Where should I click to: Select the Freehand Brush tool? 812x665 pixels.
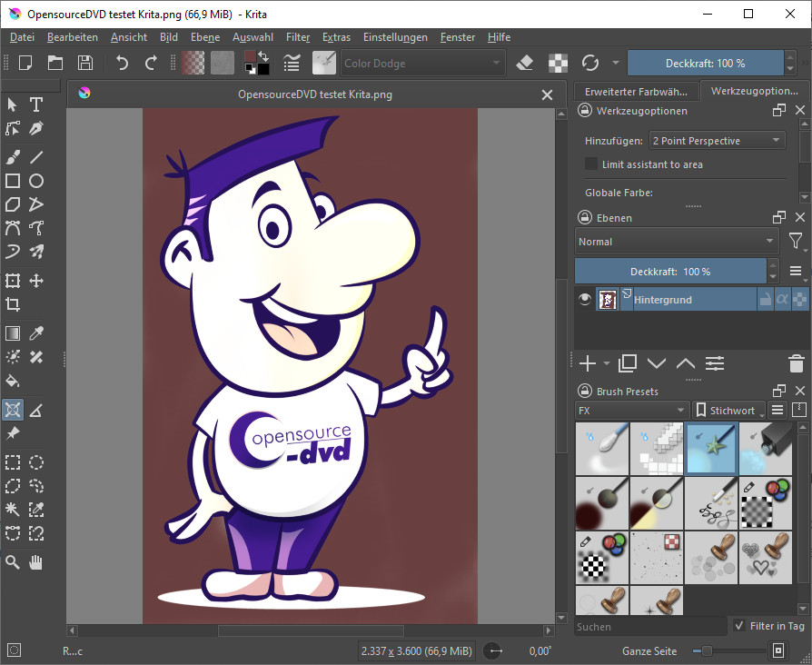13,157
